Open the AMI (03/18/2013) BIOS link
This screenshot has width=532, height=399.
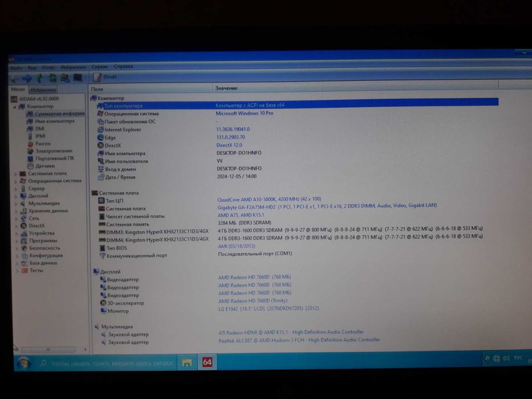coord(237,246)
